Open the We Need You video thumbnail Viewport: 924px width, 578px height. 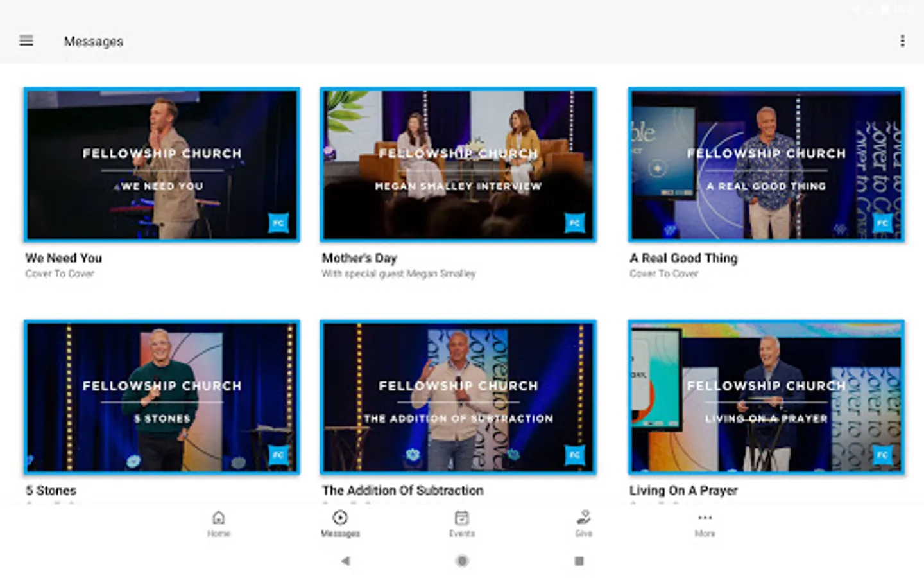(x=162, y=165)
